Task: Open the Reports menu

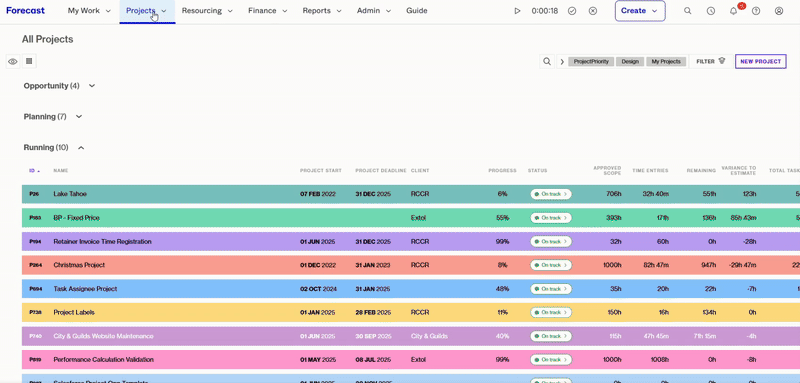Action: 322,11
